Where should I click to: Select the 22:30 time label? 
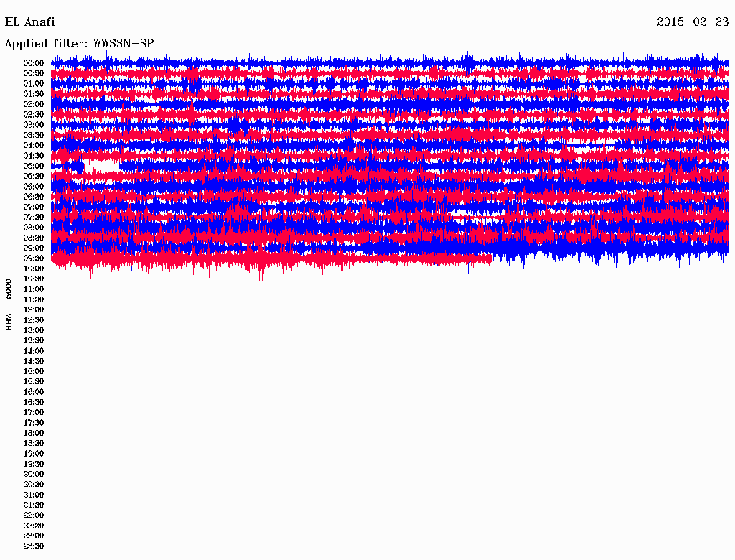[34, 526]
